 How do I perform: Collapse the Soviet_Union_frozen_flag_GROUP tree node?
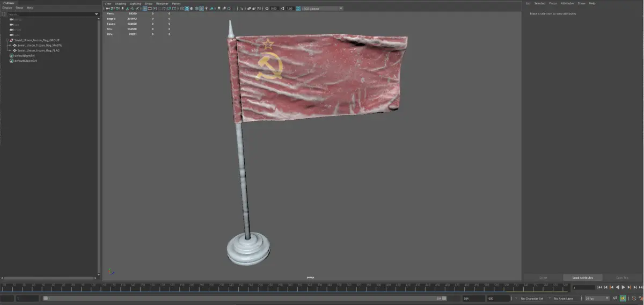7,40
